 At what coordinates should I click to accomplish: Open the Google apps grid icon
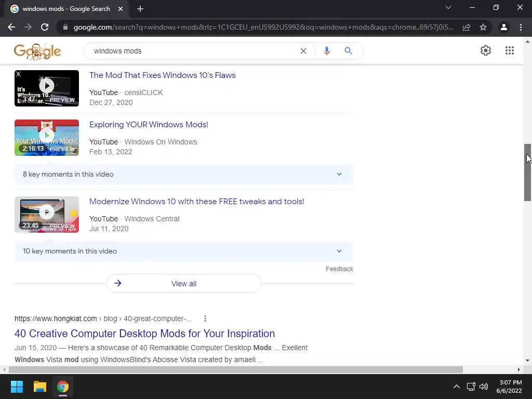(509, 50)
